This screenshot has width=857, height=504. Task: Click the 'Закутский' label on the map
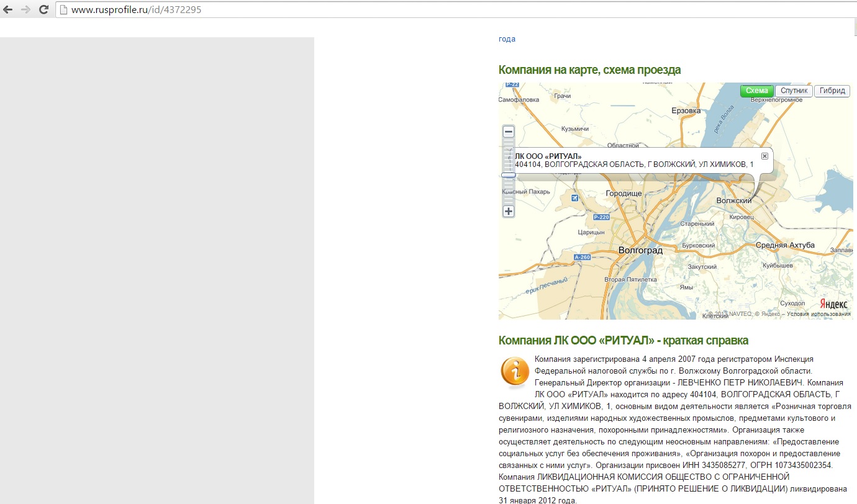tap(701, 267)
